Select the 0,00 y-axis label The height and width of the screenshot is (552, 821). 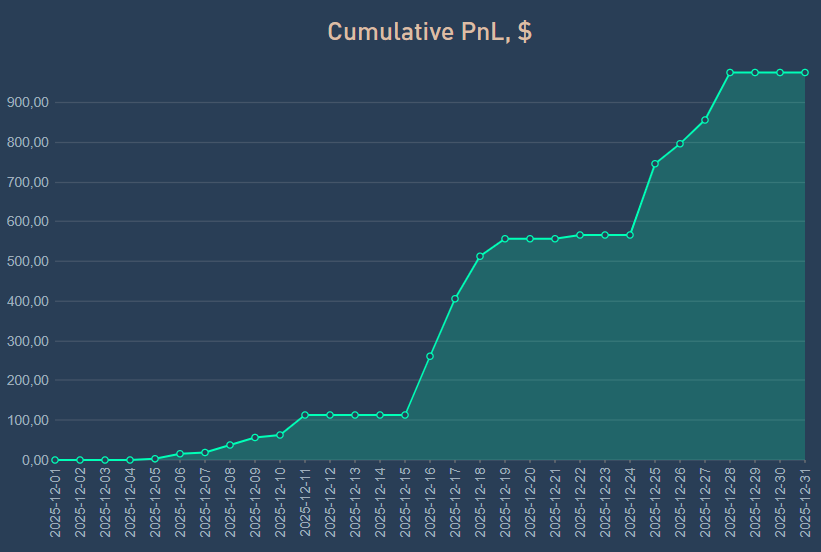31,460
